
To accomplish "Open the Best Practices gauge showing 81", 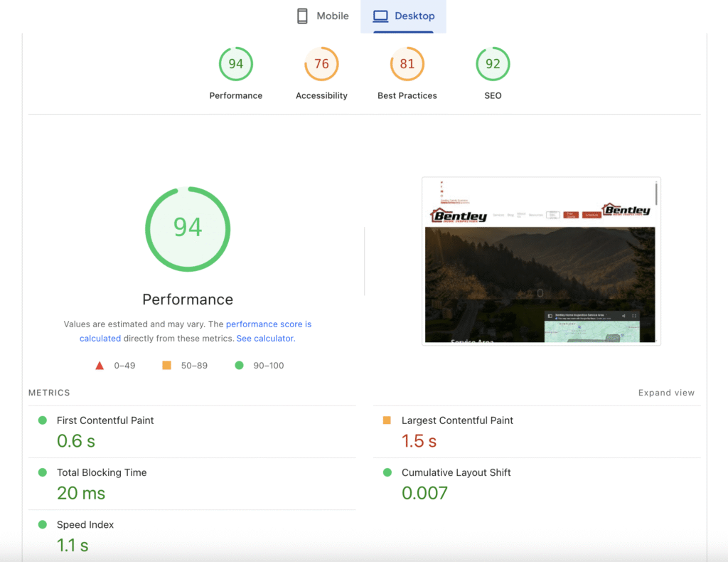I will pos(407,64).
